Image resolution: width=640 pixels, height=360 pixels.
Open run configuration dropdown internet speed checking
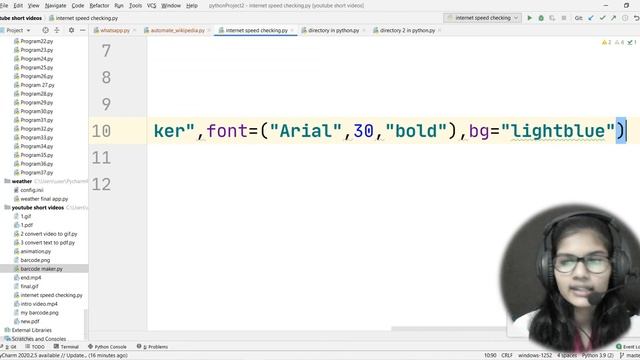coord(482,18)
